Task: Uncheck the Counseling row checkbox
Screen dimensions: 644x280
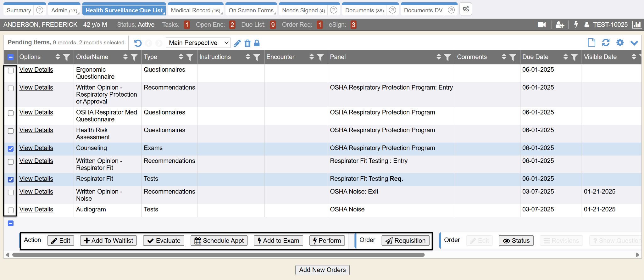Action: coord(11,149)
